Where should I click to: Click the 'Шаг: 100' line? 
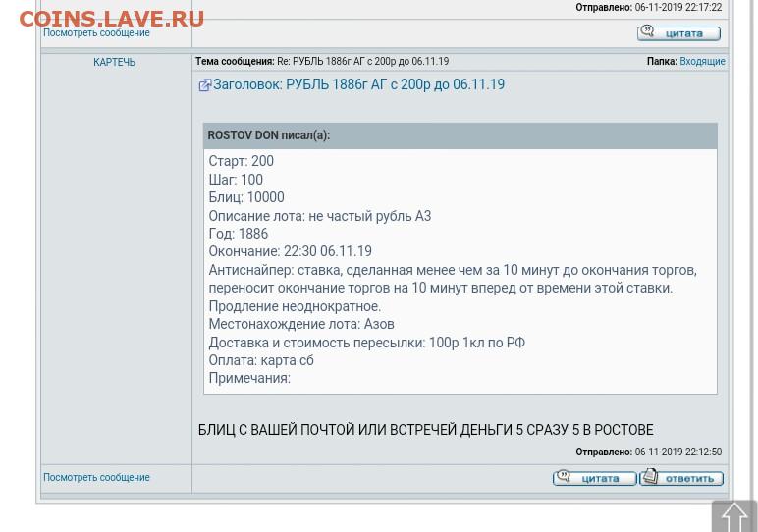tap(236, 180)
